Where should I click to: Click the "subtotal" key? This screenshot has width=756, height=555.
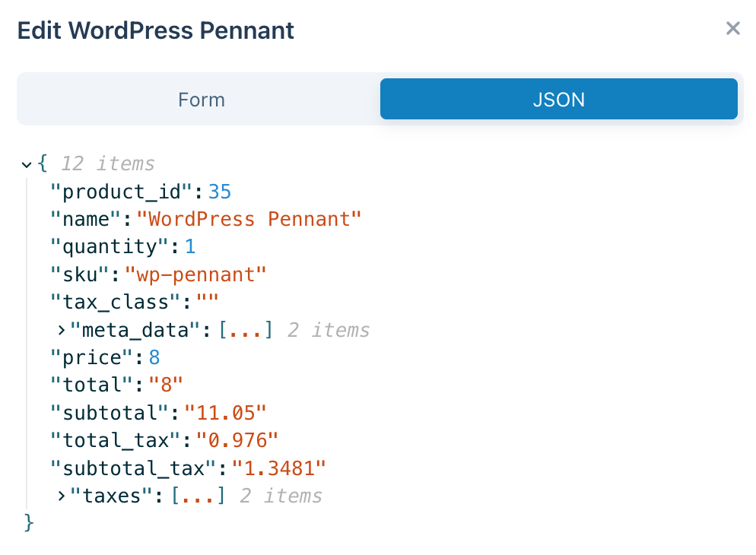[x=110, y=413]
